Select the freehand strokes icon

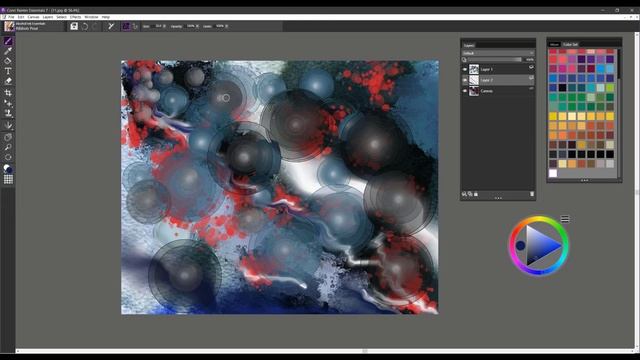(126, 26)
